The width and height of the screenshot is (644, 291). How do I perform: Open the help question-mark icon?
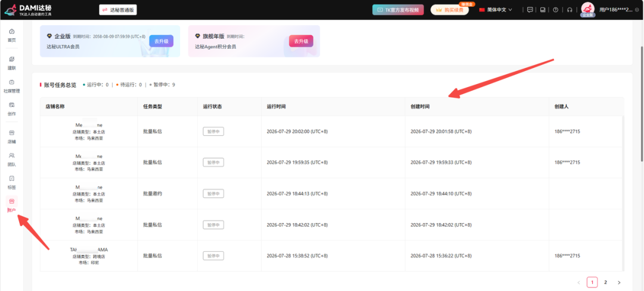click(556, 10)
